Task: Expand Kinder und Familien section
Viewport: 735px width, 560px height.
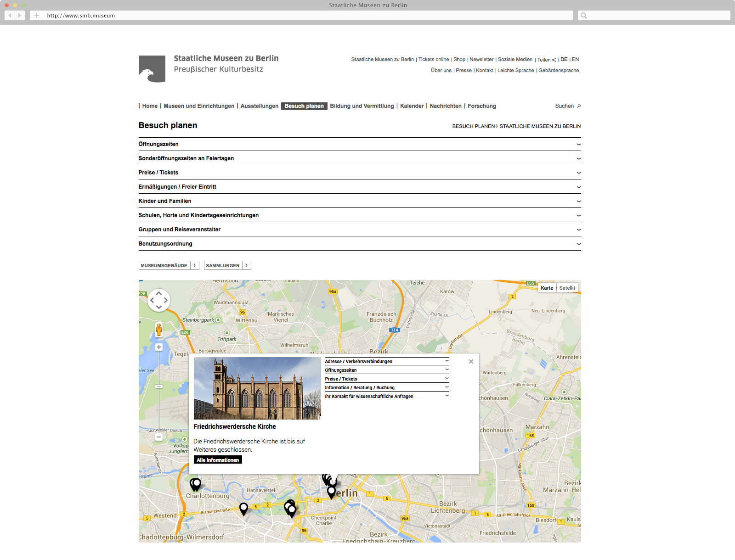Action: click(x=360, y=201)
